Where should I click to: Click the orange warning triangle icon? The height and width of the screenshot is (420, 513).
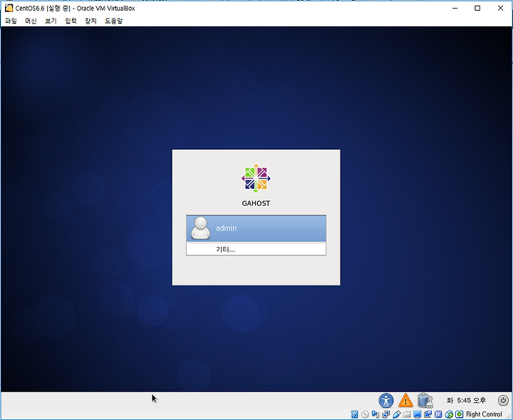pos(405,400)
